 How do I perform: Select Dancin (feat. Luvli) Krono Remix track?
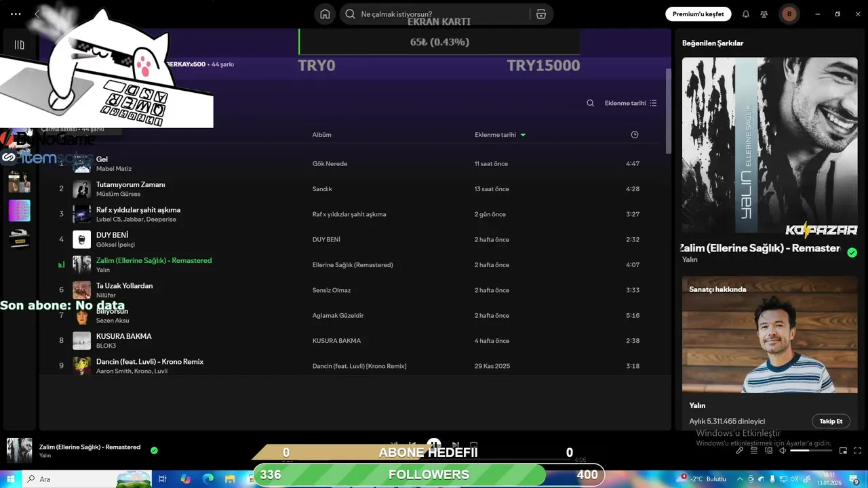[150, 361]
